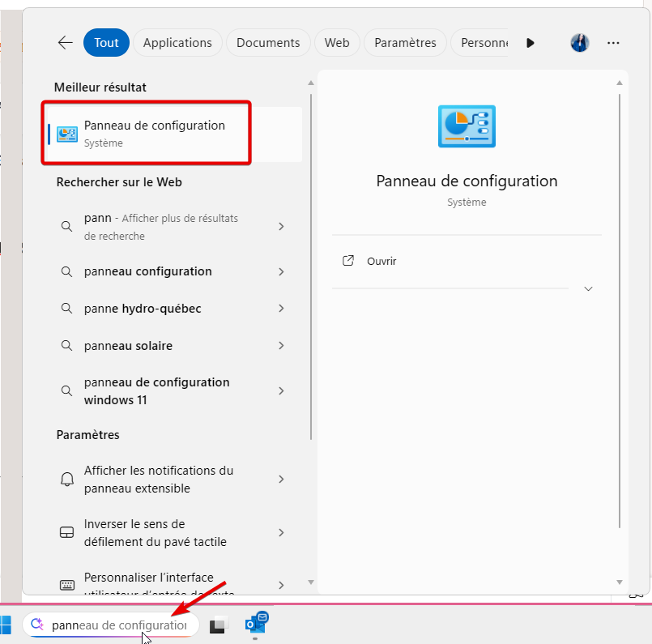Click the open-external icon beside Ouvrir

coord(348,261)
